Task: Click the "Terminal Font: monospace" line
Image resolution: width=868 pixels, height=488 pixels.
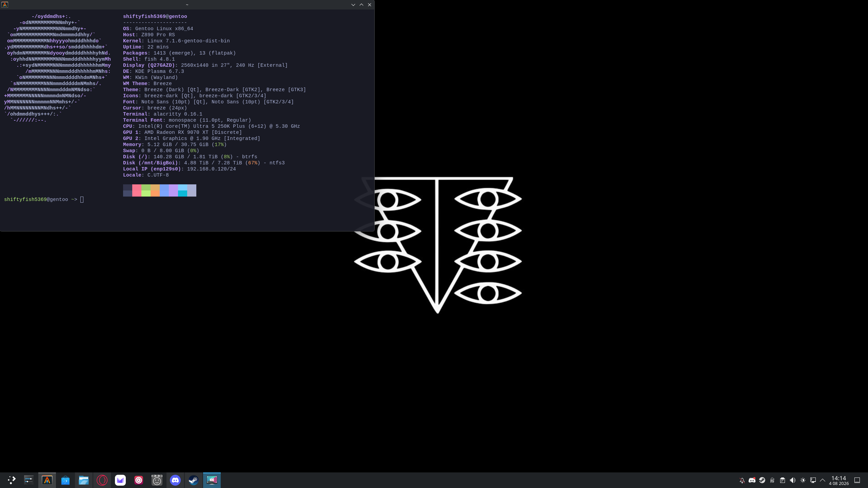Action: tap(187, 120)
